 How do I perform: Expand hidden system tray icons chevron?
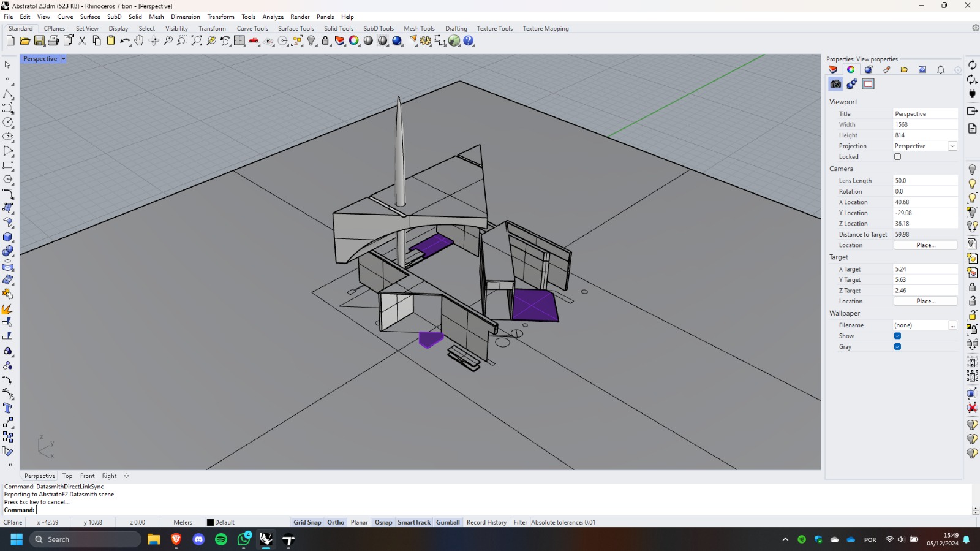785,539
